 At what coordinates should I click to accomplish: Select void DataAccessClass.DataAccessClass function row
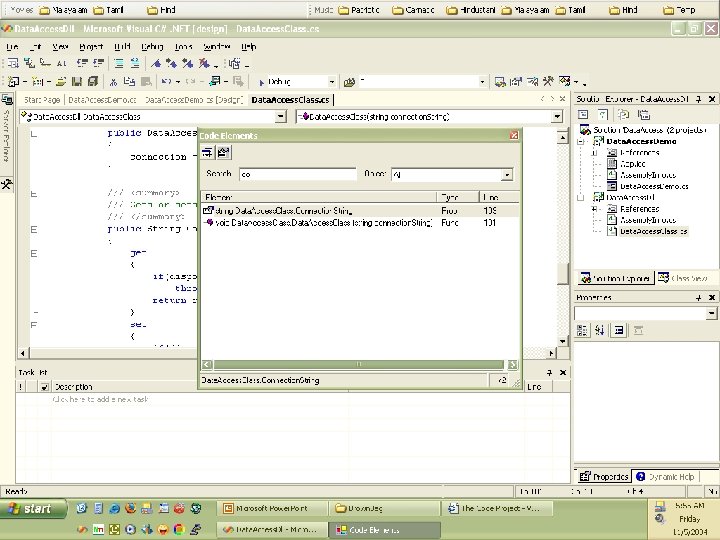pyautogui.click(x=360, y=223)
